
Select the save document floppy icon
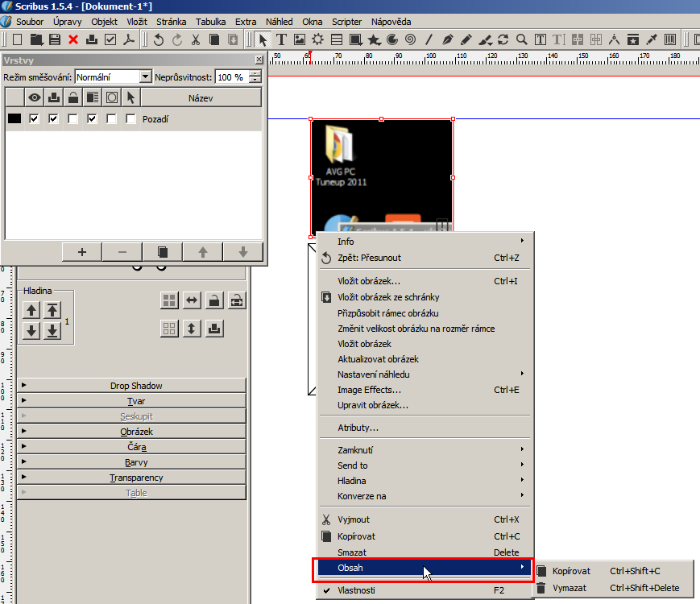click(x=55, y=39)
